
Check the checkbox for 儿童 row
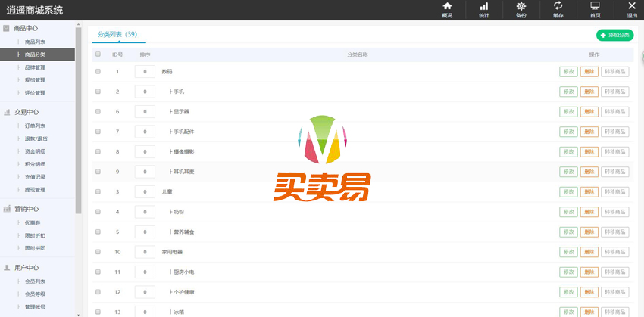[x=98, y=191]
